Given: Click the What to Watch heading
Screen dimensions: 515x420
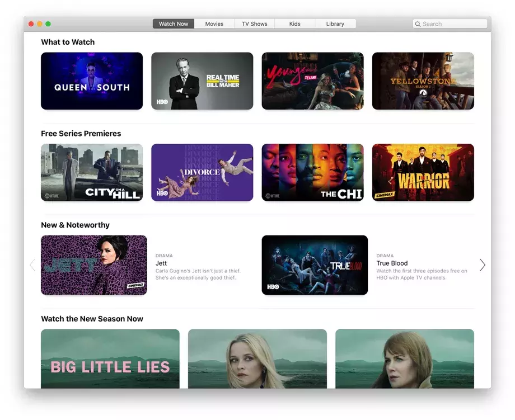Looking at the screenshot, I should click(x=68, y=42).
